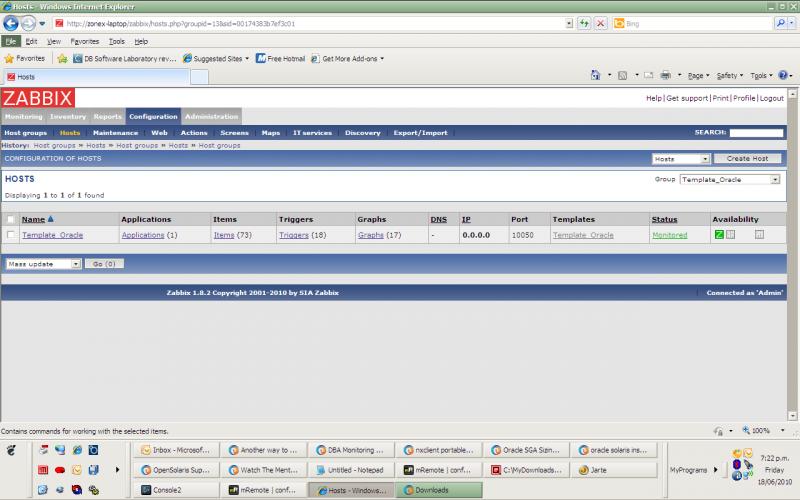
Task: Sort hosts by Name column header
Action: click(34, 219)
